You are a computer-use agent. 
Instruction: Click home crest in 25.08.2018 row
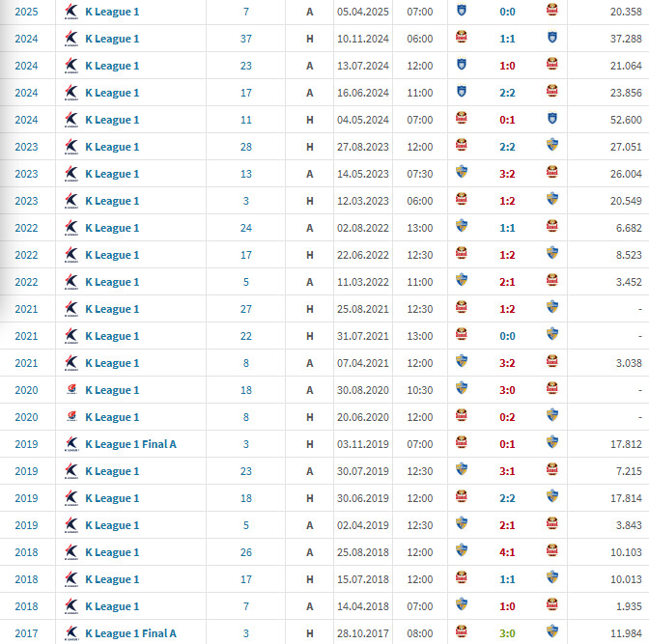point(462,550)
